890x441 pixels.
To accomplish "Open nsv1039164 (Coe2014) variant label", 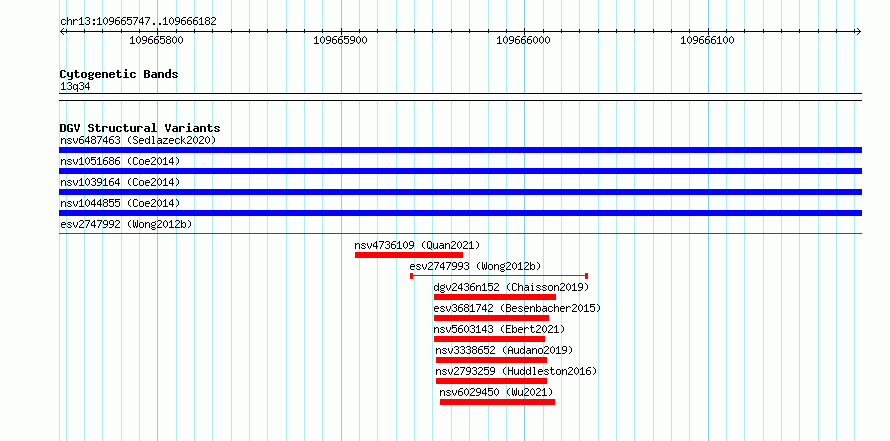I will click(x=120, y=182).
